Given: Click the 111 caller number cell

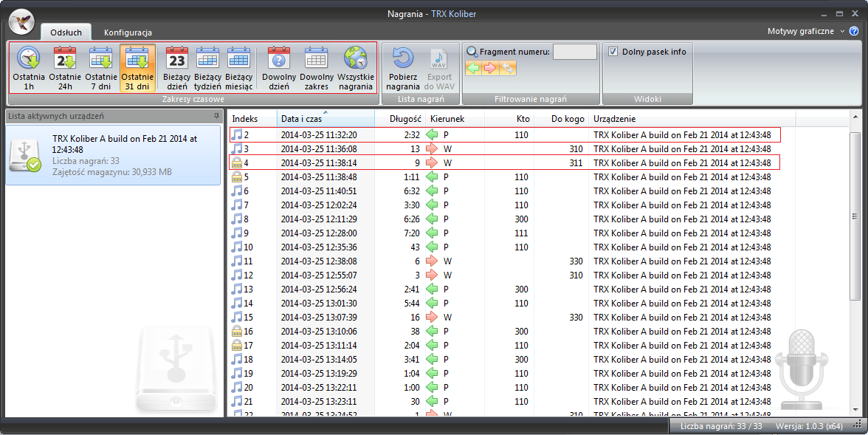Looking at the screenshot, I should [521, 233].
